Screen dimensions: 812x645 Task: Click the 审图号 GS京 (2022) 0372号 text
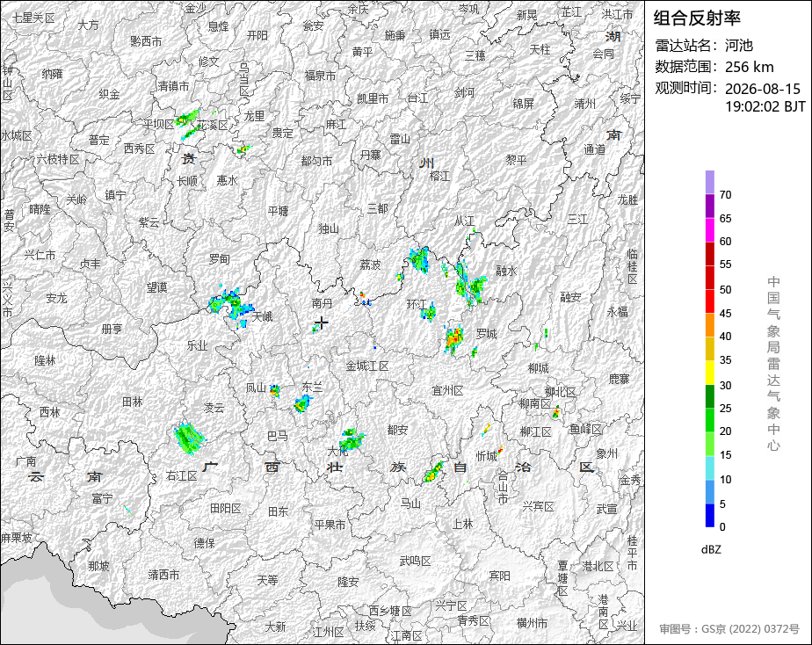coord(729,629)
